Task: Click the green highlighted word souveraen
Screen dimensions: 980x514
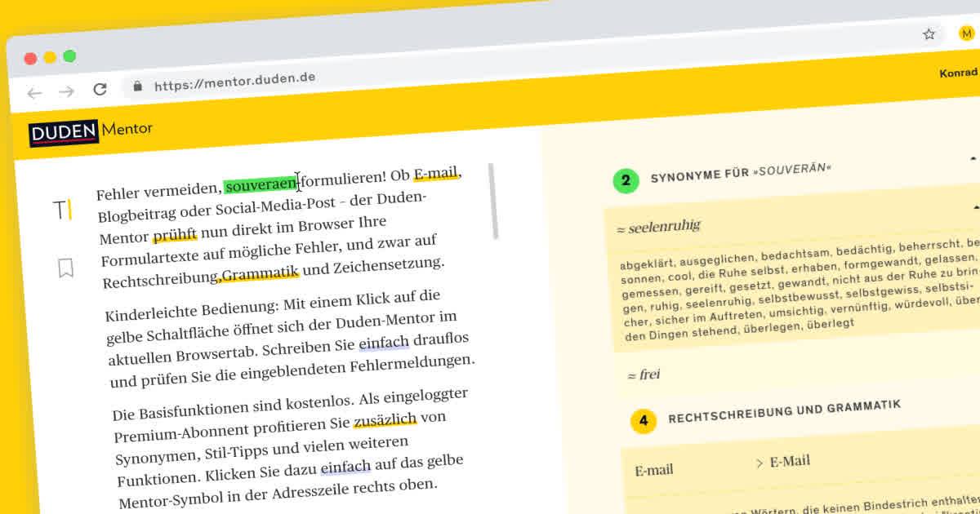Action: tap(261, 186)
